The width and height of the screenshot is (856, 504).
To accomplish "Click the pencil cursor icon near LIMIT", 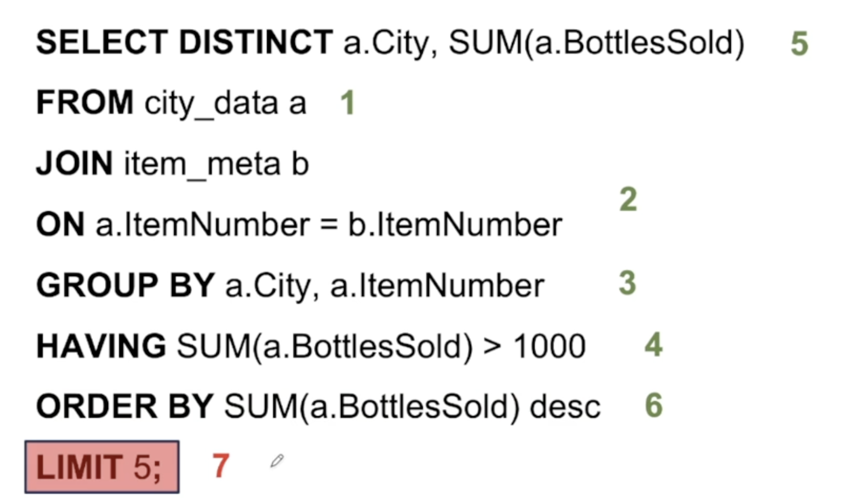I will click(x=277, y=461).
